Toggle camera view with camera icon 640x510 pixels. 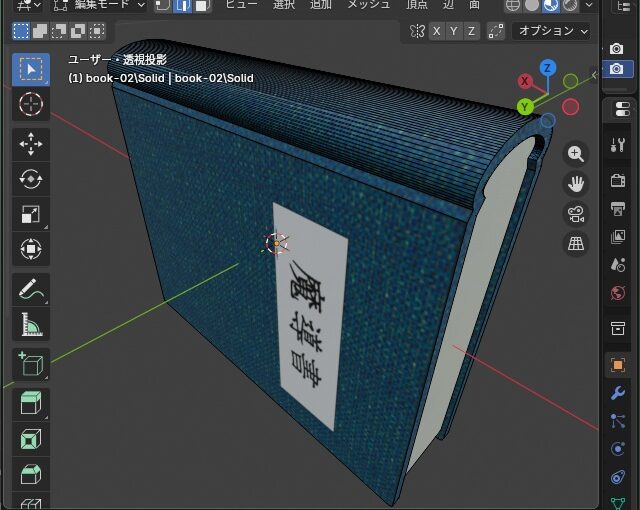click(576, 214)
